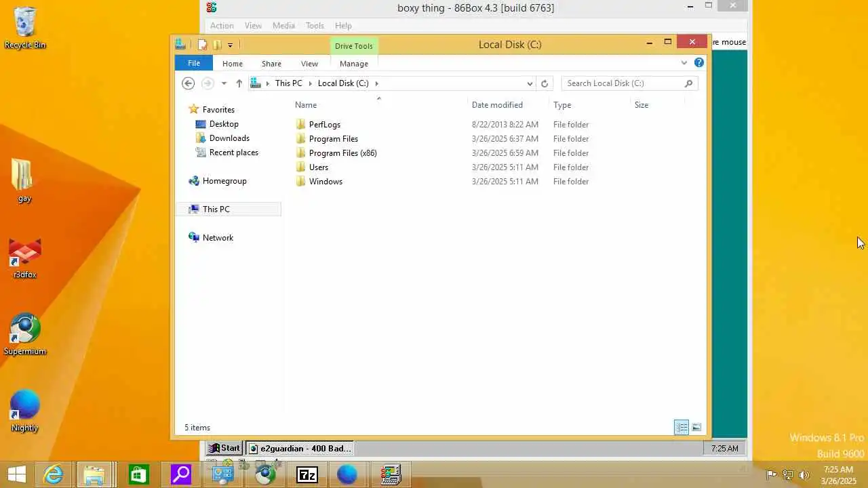Open the Home ribbon tab

coord(233,63)
